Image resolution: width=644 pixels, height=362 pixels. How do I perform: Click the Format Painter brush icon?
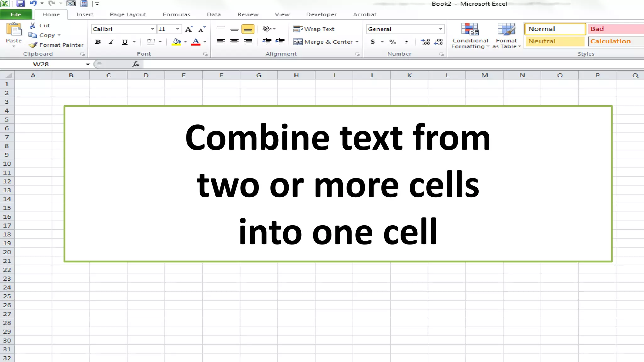point(33,45)
